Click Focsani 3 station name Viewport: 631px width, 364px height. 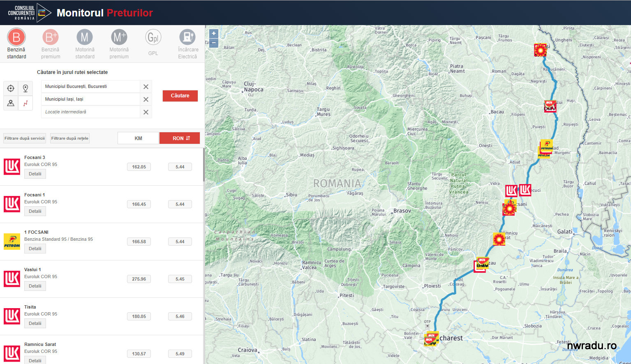pyautogui.click(x=35, y=157)
